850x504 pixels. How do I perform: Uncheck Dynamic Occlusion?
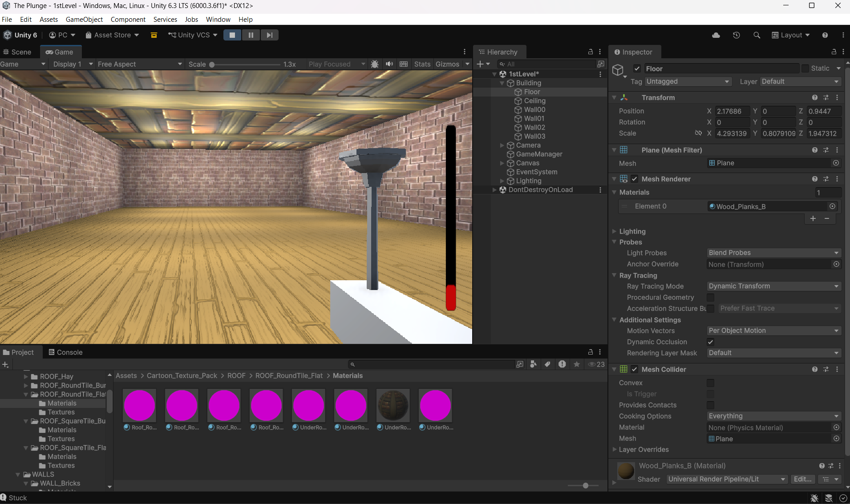point(711,342)
